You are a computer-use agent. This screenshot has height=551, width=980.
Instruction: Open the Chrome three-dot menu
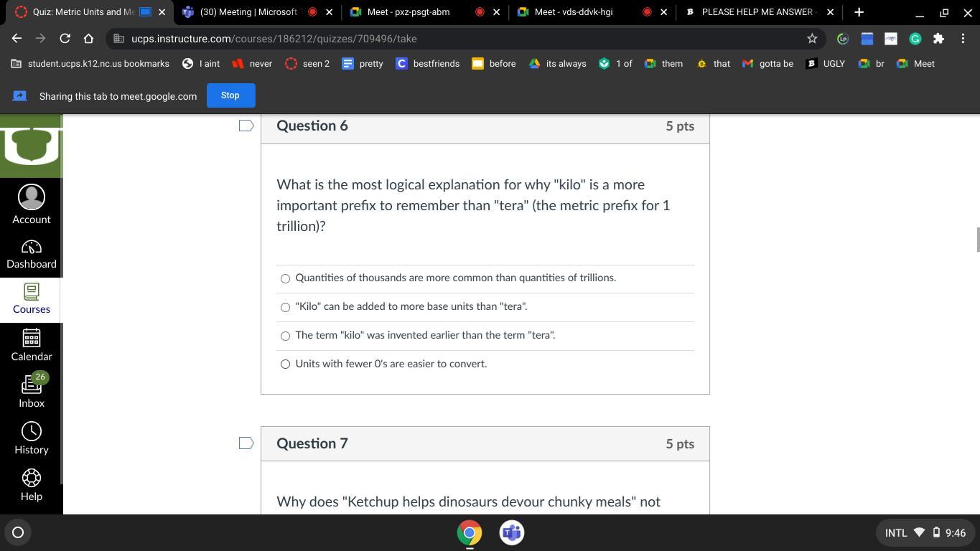tap(963, 39)
